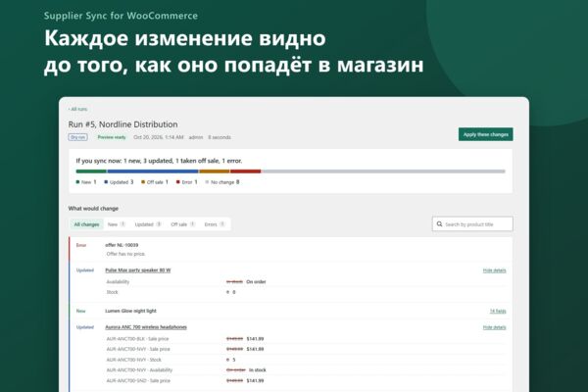The height and width of the screenshot is (392, 588).
Task: Open the New changes tab
Action: tap(117, 224)
